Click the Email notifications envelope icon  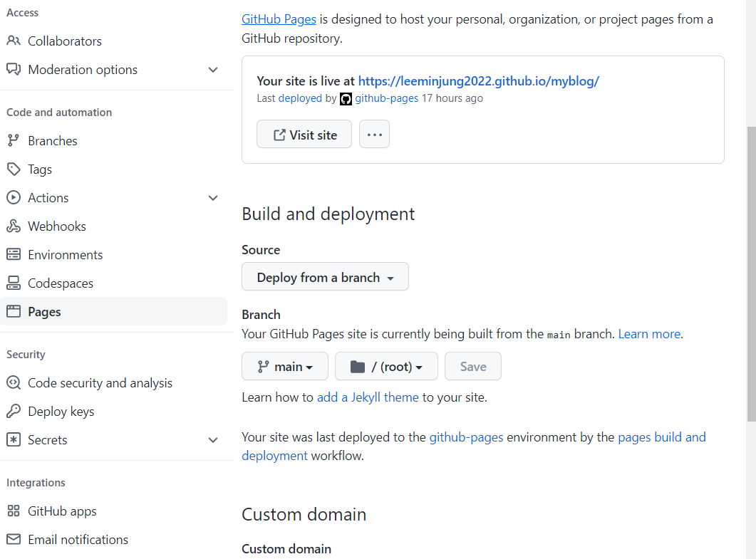(x=14, y=539)
